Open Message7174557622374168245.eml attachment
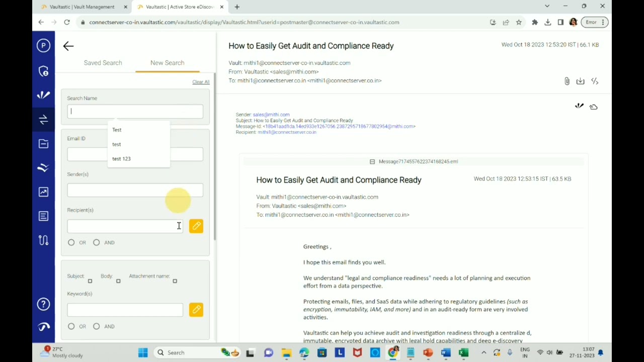Viewport: 644px width, 362px height. (418, 161)
